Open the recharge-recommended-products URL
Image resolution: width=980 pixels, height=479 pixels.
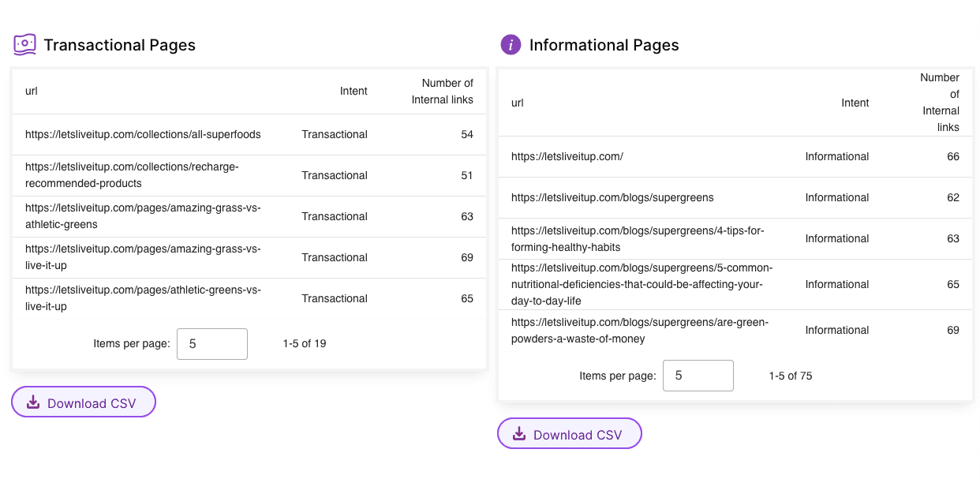(x=132, y=176)
